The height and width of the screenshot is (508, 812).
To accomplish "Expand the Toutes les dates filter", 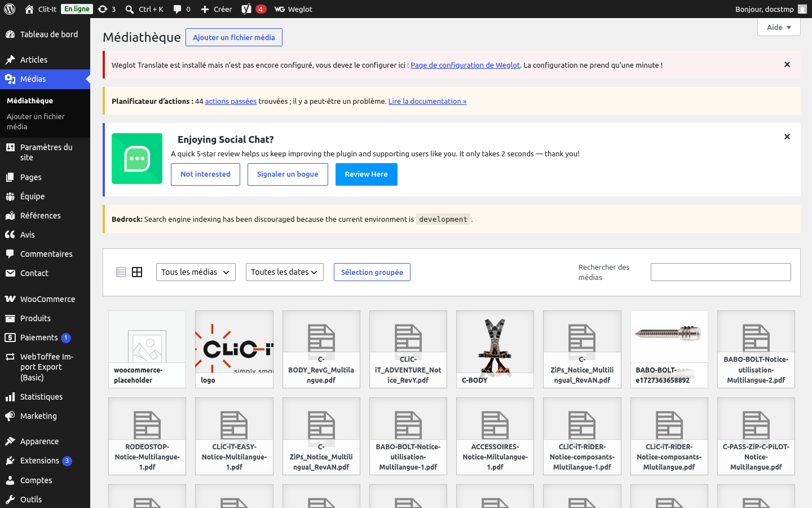I will point(285,272).
